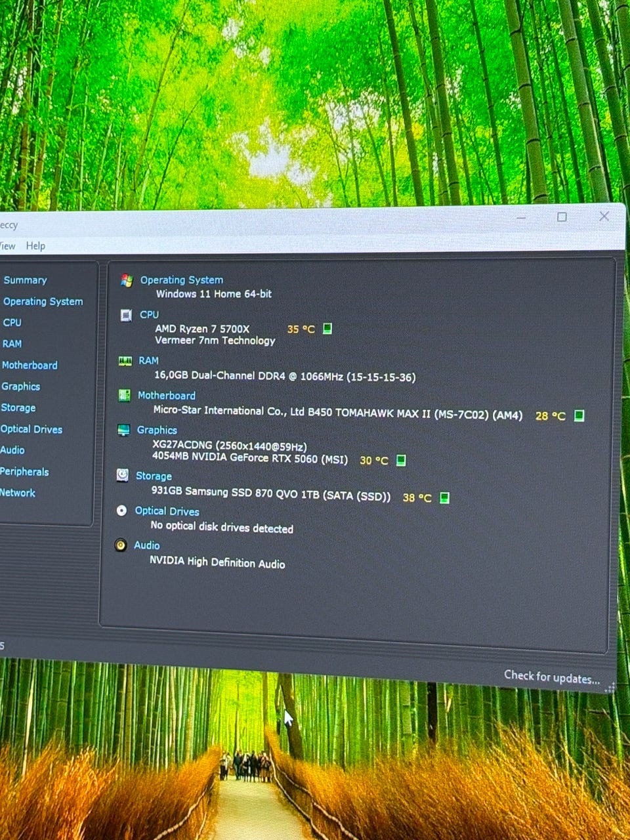Click the Operating System Windows flag icon
The height and width of the screenshot is (840, 630).
click(x=127, y=280)
